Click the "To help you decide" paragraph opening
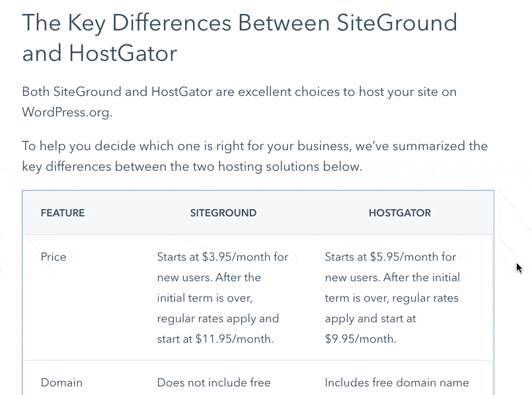The height and width of the screenshot is (395, 532). point(71,146)
